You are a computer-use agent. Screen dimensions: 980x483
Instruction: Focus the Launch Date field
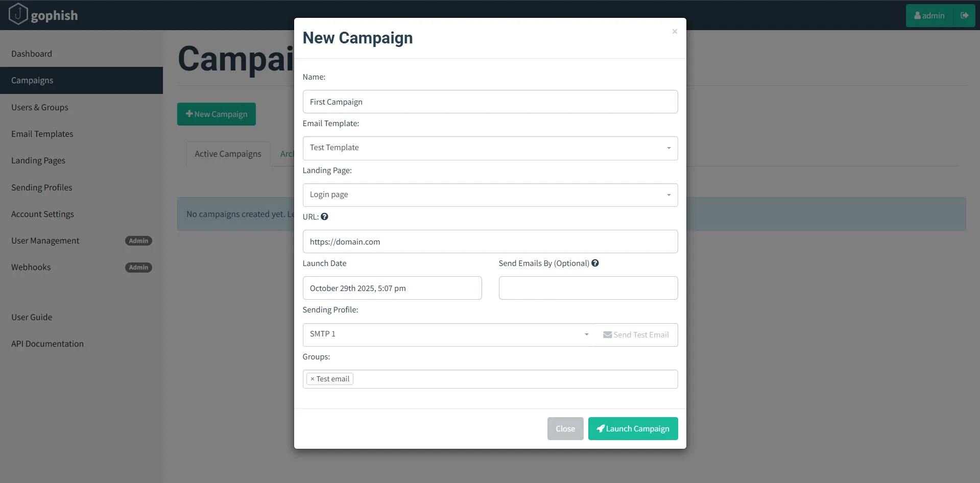coord(392,288)
